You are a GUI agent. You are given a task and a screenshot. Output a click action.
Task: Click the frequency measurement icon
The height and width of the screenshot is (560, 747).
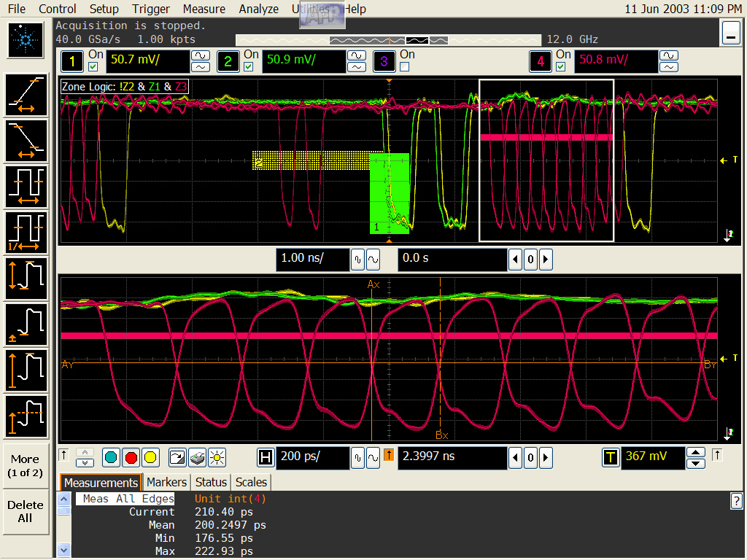click(x=26, y=232)
